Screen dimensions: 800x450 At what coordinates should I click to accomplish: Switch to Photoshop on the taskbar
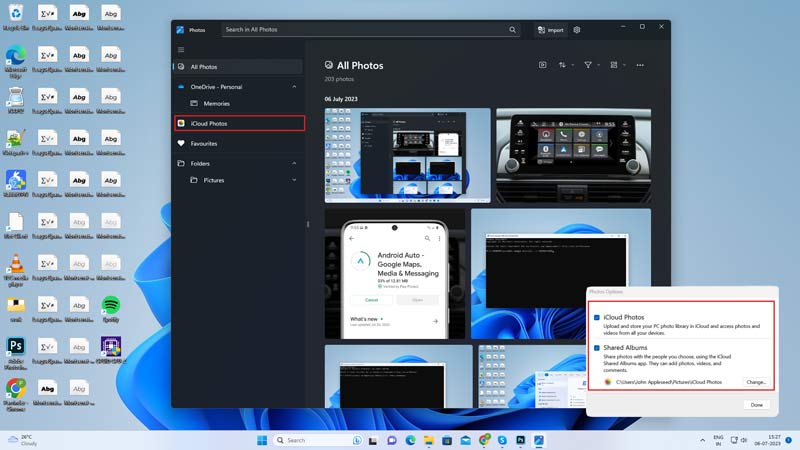click(x=520, y=440)
